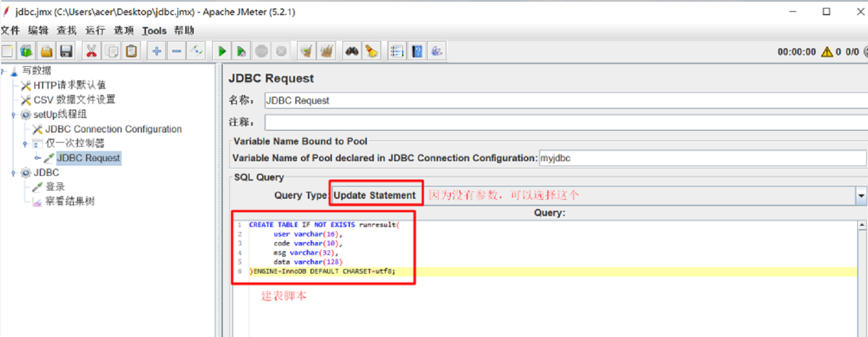Collapse the JDBC thread group node

coord(13,173)
